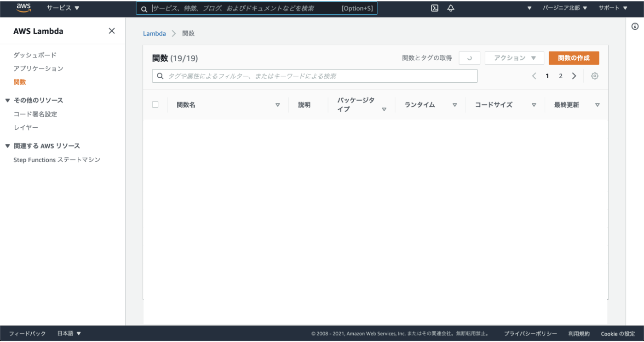The width and height of the screenshot is (644, 342).
Task: Open the info panel icon
Action: pyautogui.click(x=635, y=27)
